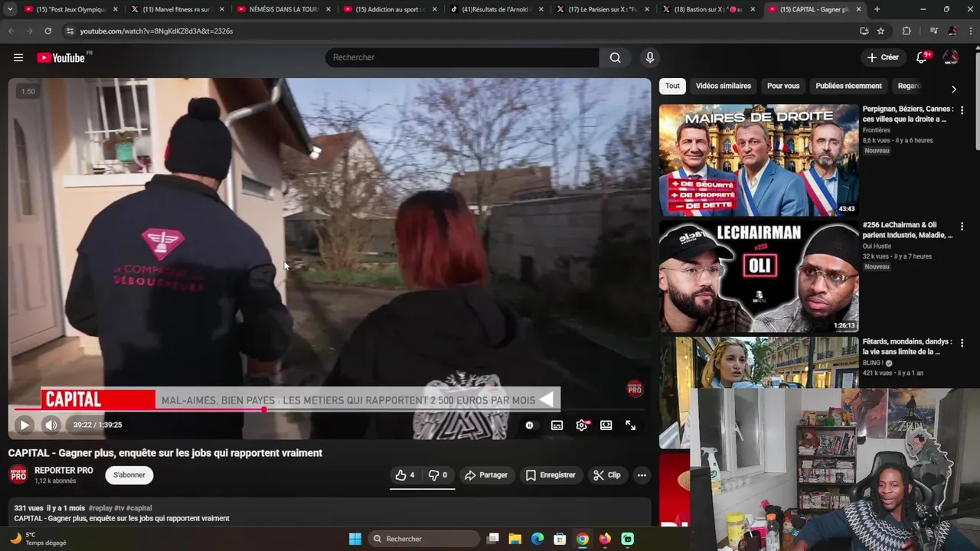980x551 pixels.
Task: Open the Perpignan, Béziers, Cannes title
Action: [x=908, y=114]
